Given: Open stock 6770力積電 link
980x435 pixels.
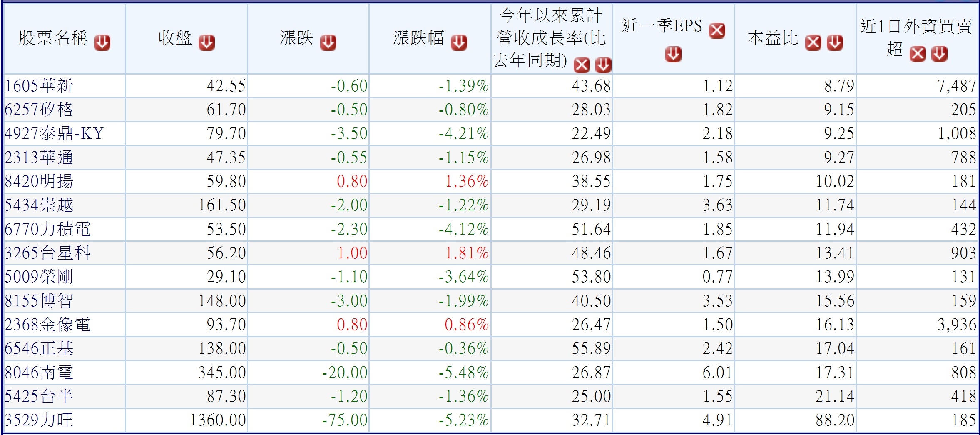Looking at the screenshot, I should (47, 229).
